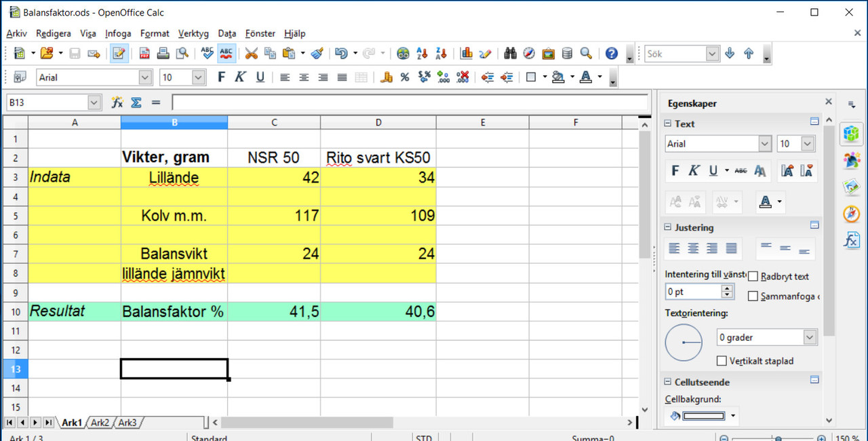Click the Merge Cells toolbar icon
Screen dimensions: 868x441
[361, 77]
